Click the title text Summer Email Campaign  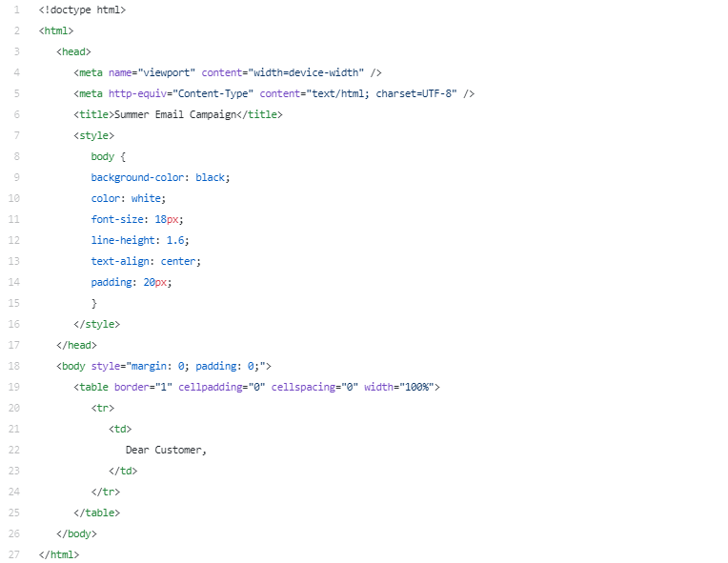pos(175,114)
